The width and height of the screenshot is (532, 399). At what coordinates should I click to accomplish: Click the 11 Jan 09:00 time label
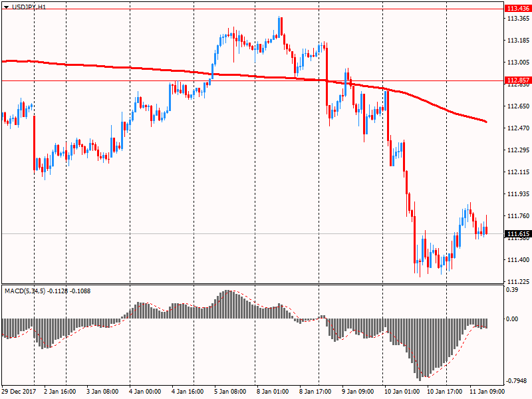point(487,391)
